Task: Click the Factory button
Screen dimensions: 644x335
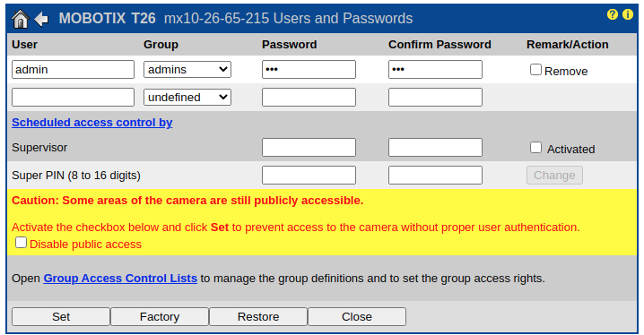Action: point(160,317)
